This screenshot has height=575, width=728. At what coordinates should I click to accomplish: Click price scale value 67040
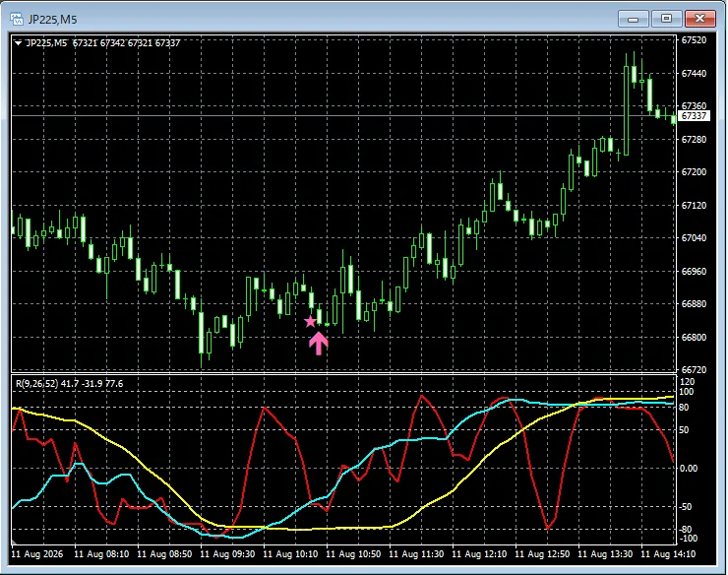(694, 238)
